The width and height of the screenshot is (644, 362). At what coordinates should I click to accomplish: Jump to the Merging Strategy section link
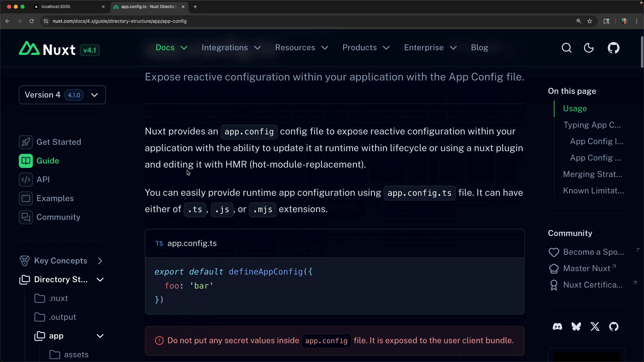592,174
